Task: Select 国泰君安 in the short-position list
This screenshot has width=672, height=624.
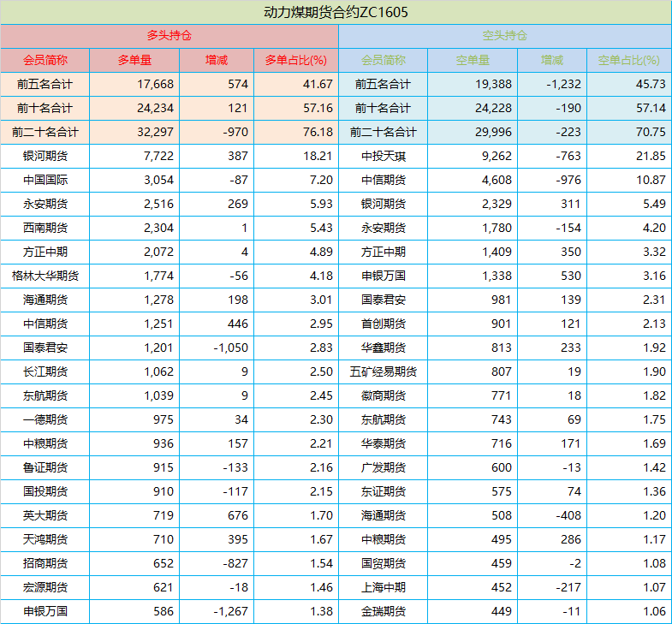Action: coord(384,300)
